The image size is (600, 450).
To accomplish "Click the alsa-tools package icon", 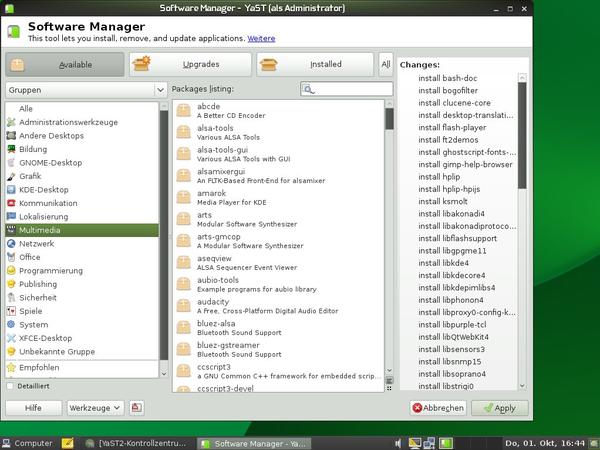I will (x=184, y=132).
